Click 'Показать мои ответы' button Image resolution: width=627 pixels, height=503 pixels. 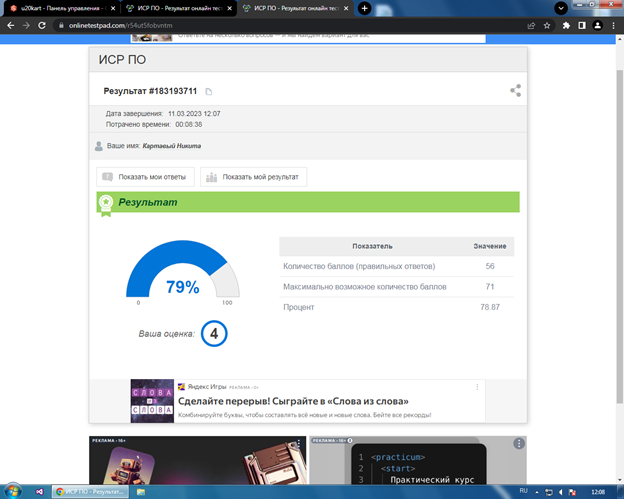tap(146, 177)
